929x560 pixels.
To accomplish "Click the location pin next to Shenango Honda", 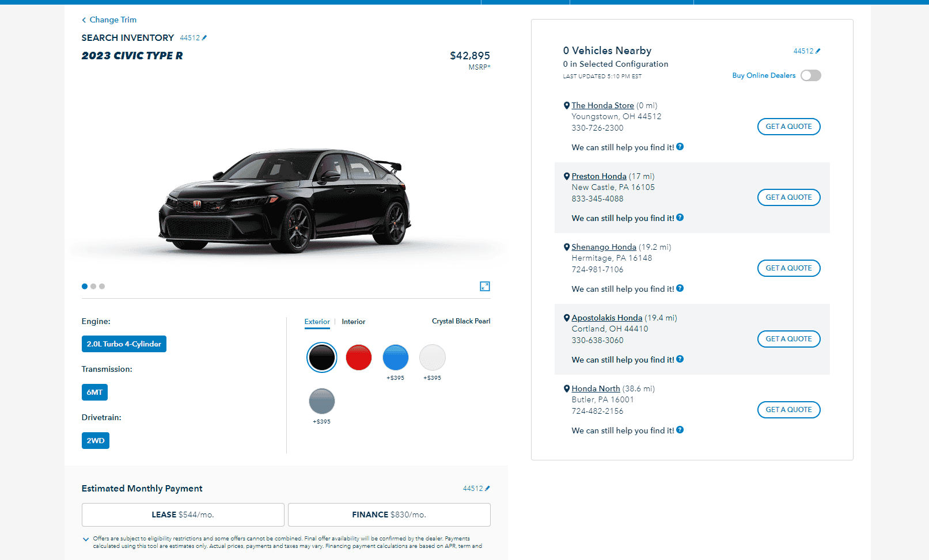I will (x=566, y=246).
